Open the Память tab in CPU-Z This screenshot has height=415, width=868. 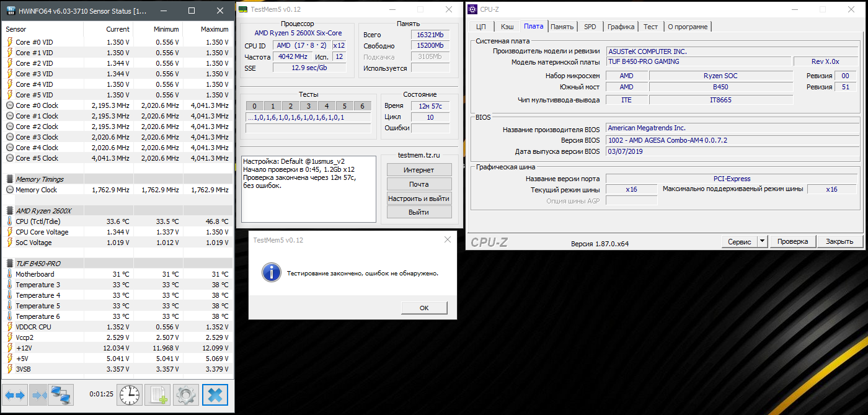tap(562, 27)
